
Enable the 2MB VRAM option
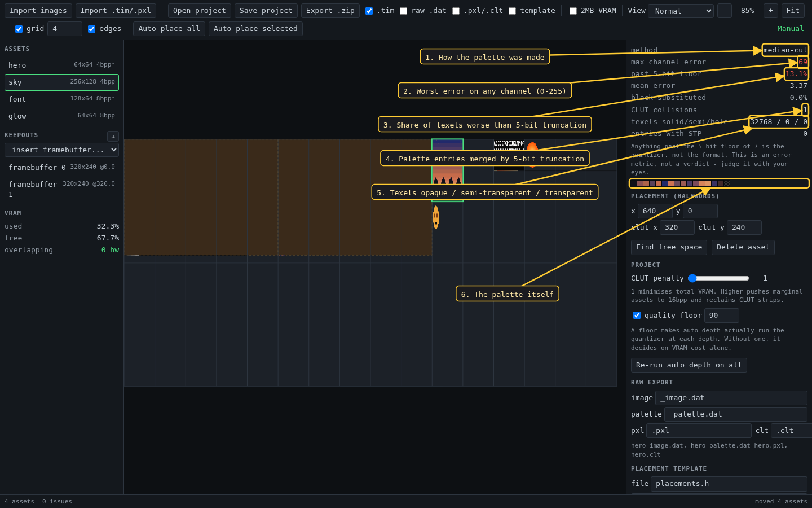coord(573,11)
